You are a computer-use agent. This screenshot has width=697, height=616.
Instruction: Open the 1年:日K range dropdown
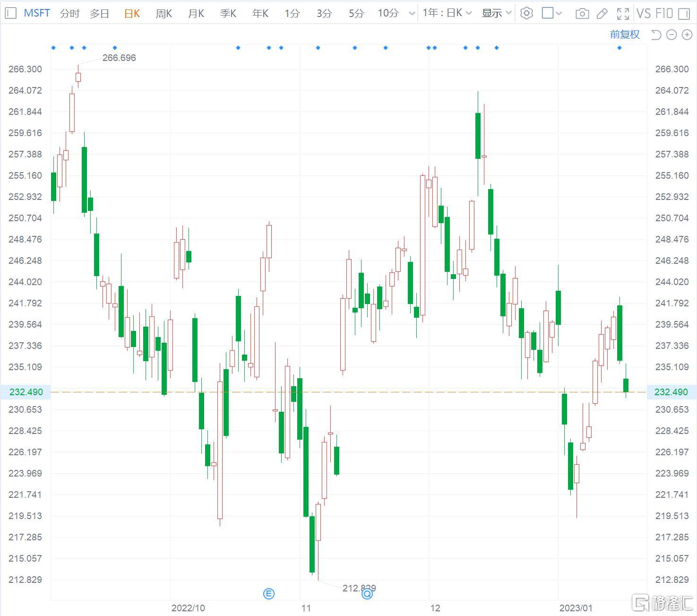(x=447, y=13)
